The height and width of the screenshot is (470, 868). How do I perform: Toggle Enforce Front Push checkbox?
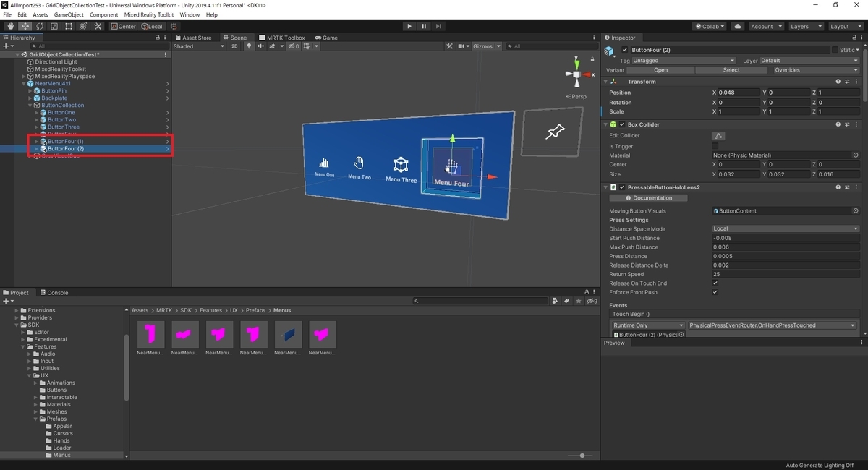coord(715,292)
